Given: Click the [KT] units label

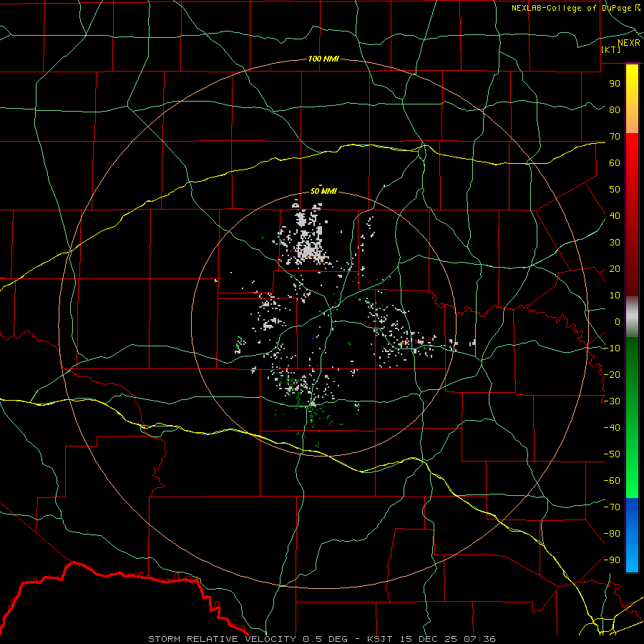Looking at the screenshot, I should [610, 49].
